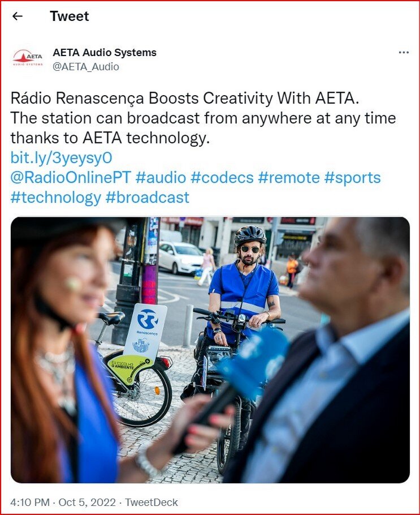420x515 pixels.
Task: Select the #audio hashtag
Action: (x=161, y=178)
